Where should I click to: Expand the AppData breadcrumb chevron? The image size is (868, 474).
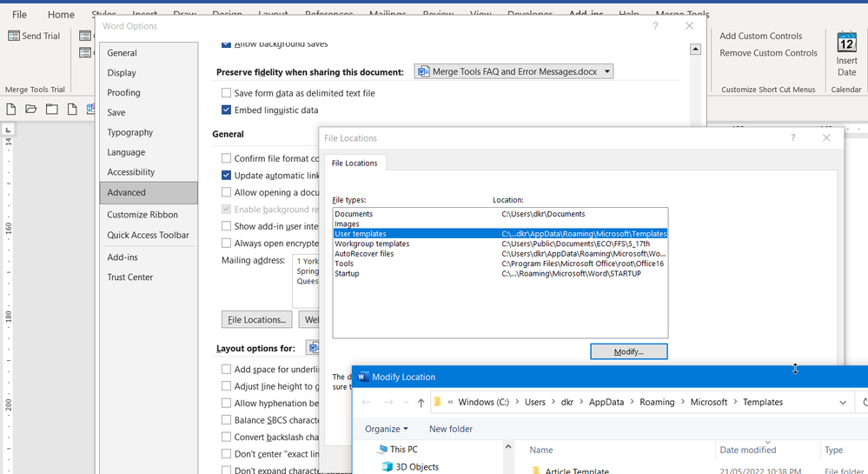click(633, 403)
